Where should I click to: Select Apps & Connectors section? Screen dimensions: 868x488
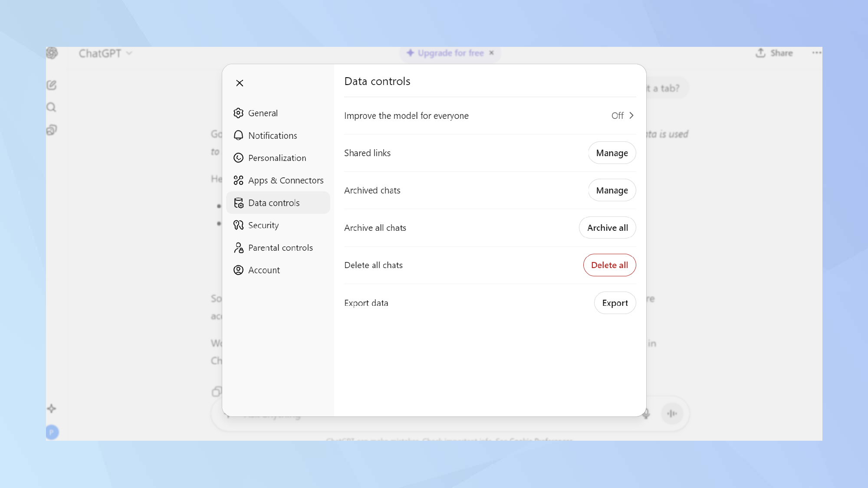pyautogui.click(x=285, y=180)
